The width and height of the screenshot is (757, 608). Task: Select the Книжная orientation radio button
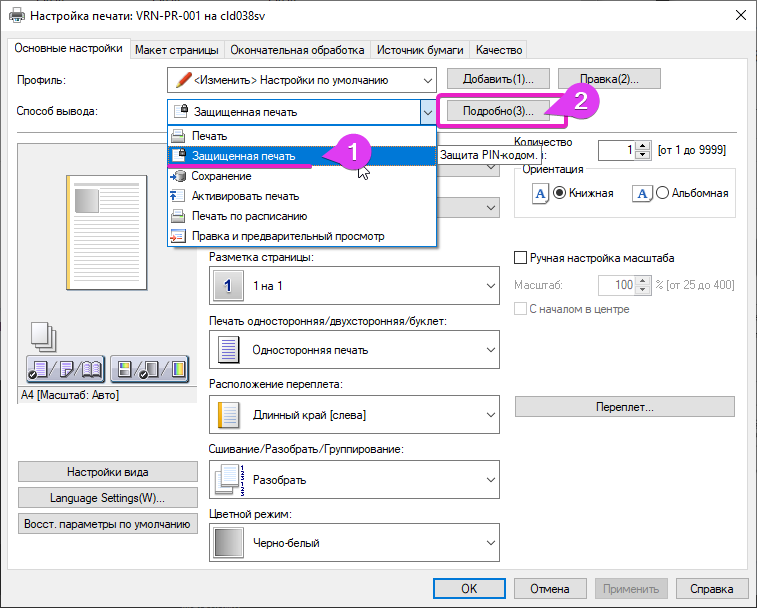coord(560,193)
